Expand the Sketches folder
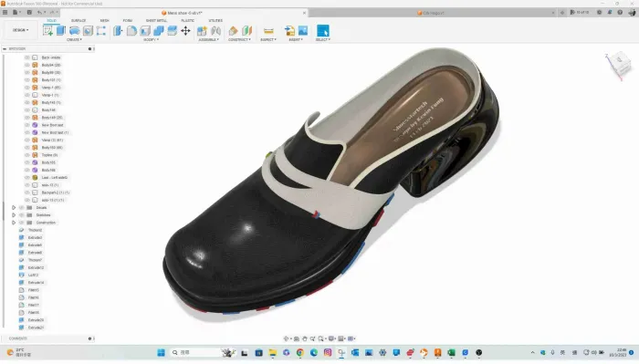 pos(14,215)
